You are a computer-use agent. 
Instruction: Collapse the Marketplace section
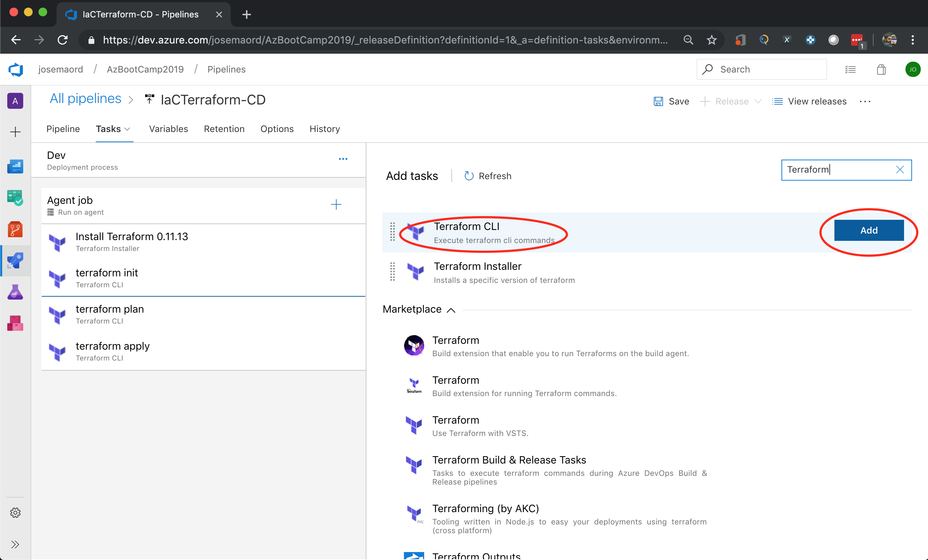tap(451, 310)
